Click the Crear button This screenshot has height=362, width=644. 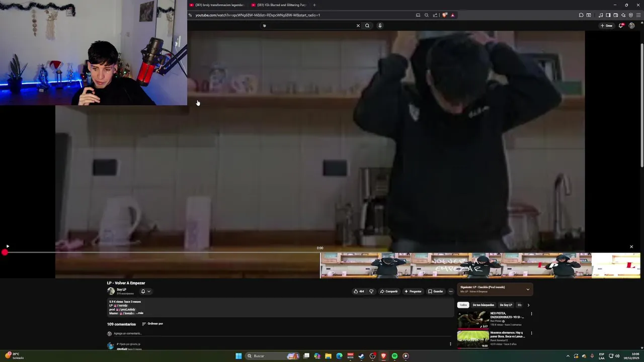point(606,26)
